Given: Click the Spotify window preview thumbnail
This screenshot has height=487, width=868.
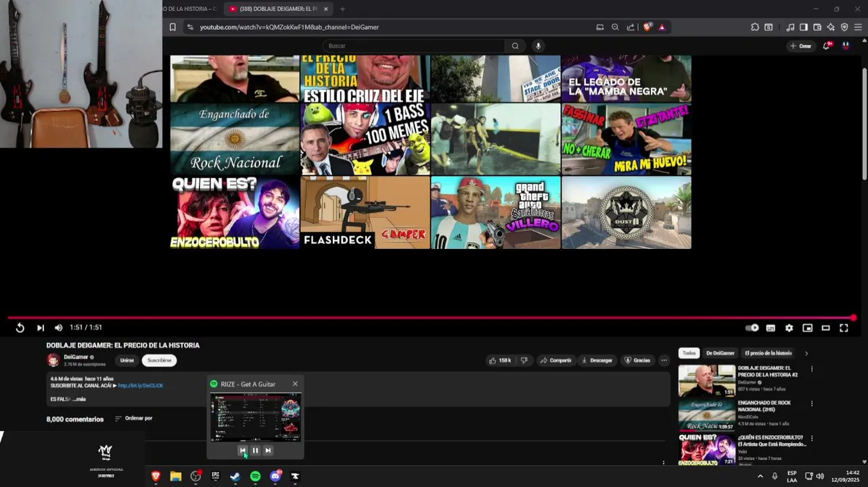Looking at the screenshot, I should pyautogui.click(x=255, y=417).
